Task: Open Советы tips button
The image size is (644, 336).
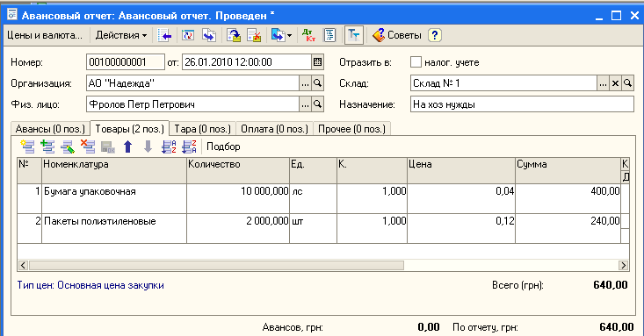Action: [397, 35]
